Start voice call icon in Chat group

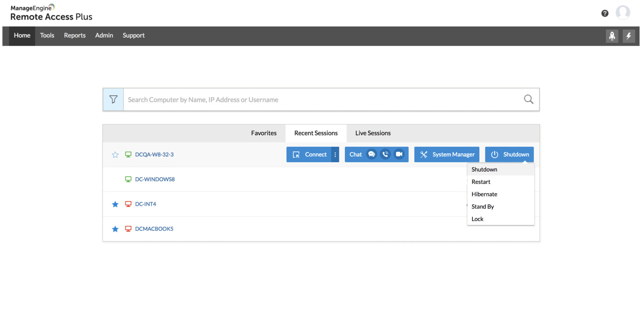(x=385, y=154)
